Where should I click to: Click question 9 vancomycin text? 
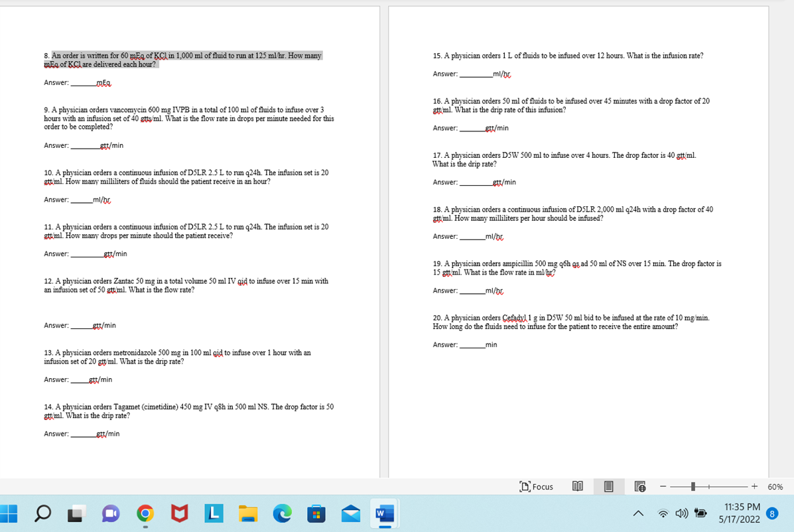tap(189, 118)
